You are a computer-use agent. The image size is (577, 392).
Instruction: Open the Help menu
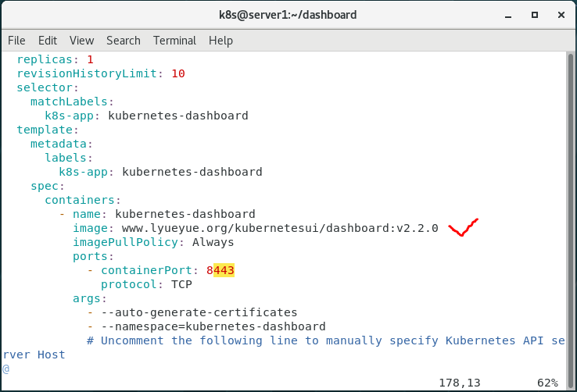(220, 41)
